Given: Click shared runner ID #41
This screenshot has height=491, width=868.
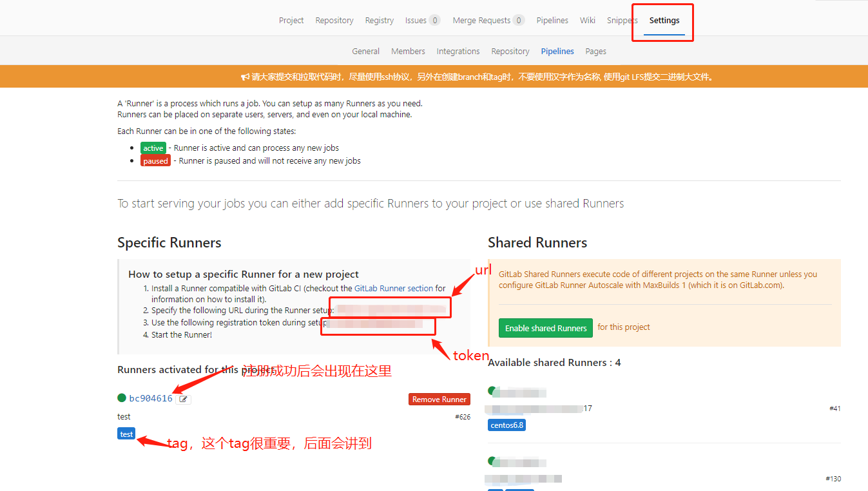Looking at the screenshot, I should [x=834, y=409].
